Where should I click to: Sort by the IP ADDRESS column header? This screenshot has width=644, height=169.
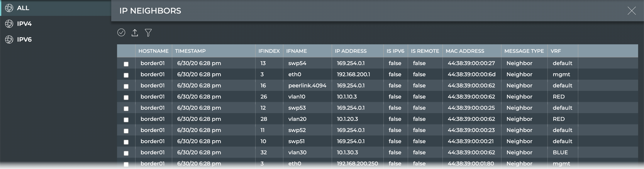coord(351,51)
